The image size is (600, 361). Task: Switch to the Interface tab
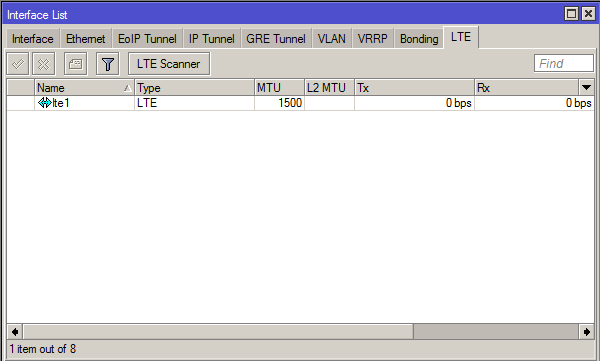coord(33,39)
